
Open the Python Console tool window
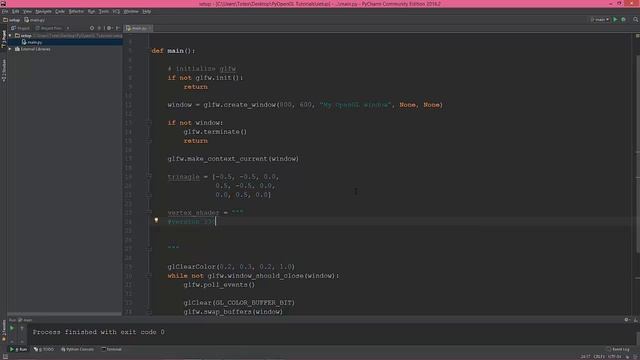(x=78, y=349)
